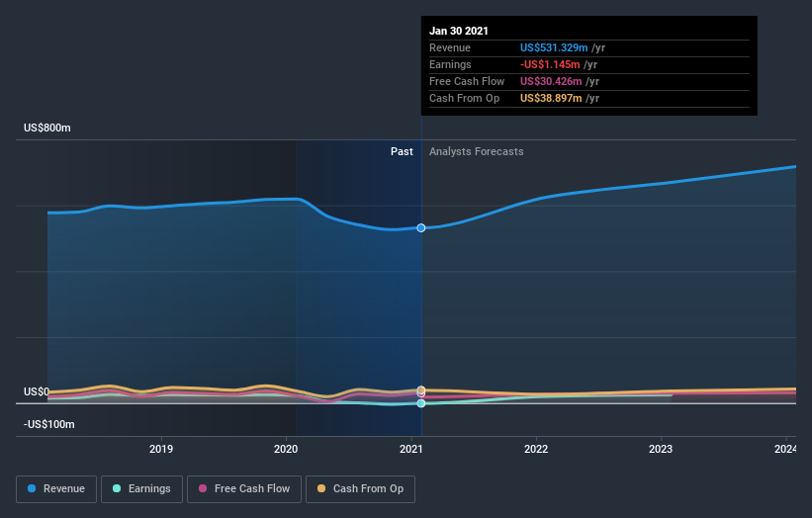Image resolution: width=812 pixels, height=518 pixels.
Task: Click the US$531.329m revenue value
Action: click(554, 47)
